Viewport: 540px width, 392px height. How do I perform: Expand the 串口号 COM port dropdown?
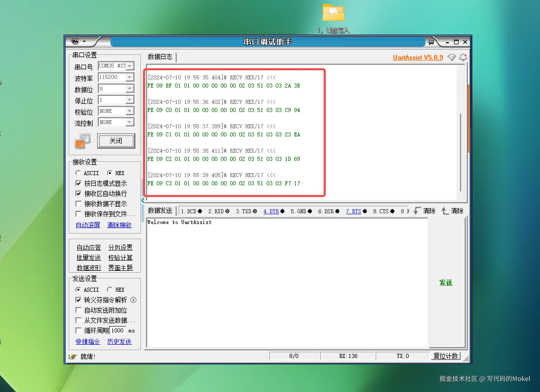[130, 66]
